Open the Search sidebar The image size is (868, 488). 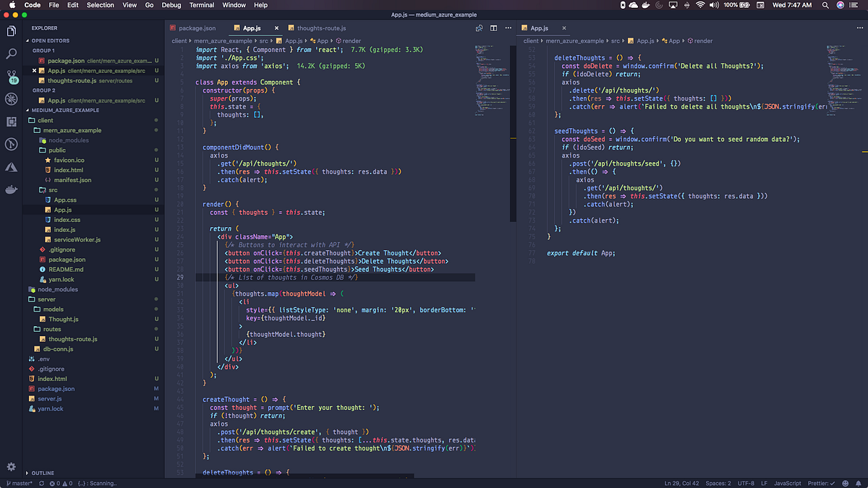click(x=10, y=53)
